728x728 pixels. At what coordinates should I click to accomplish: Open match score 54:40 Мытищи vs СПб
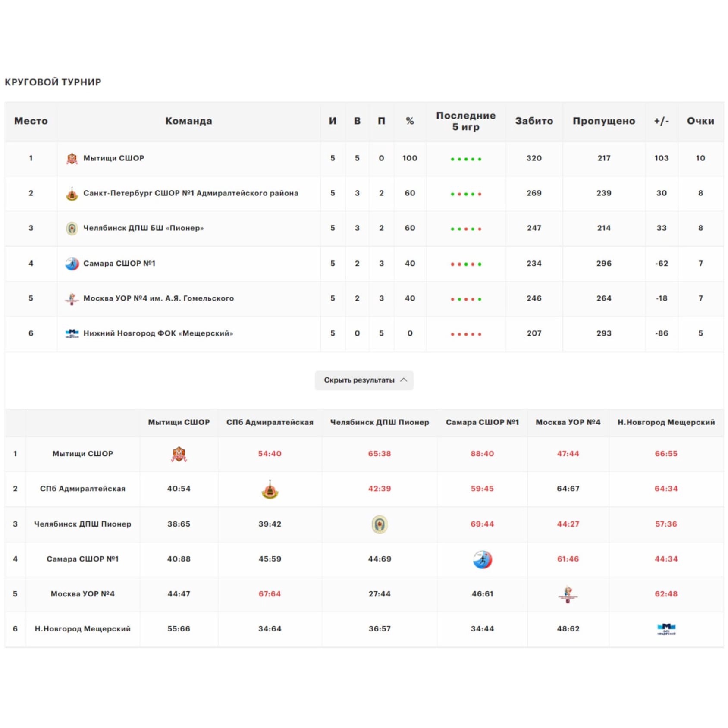click(x=270, y=454)
